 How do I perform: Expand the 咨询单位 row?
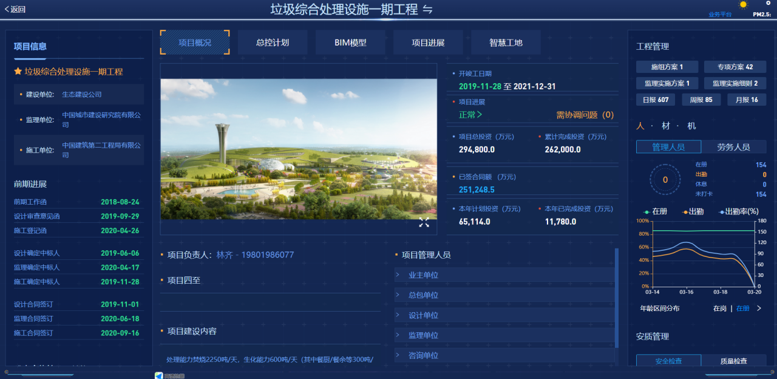(505, 355)
